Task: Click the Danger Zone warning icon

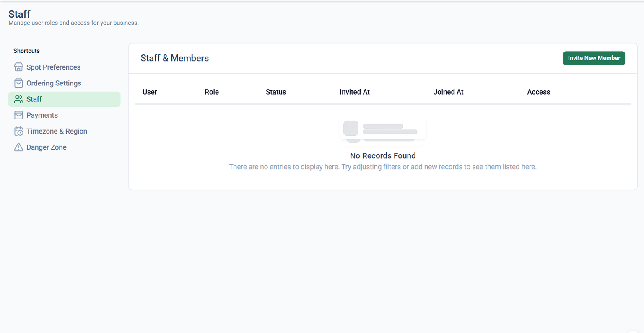Action: click(x=18, y=147)
